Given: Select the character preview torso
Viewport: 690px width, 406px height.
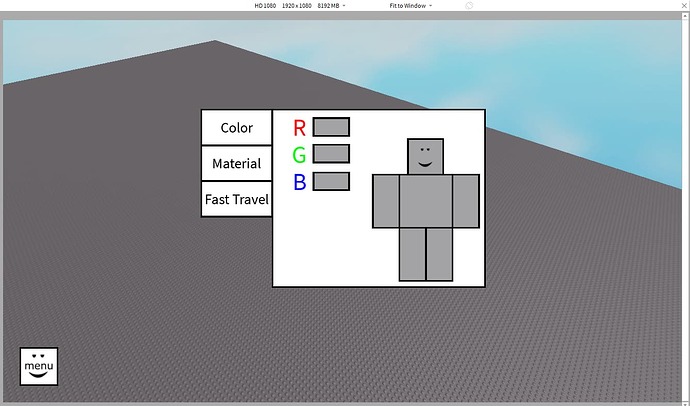Looking at the screenshot, I should coord(426,201).
